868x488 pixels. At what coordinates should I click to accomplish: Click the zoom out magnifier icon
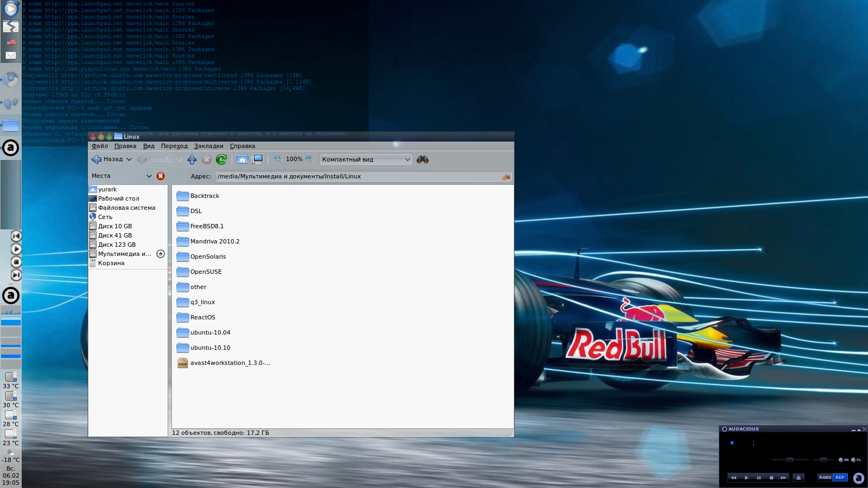pyautogui.click(x=277, y=159)
